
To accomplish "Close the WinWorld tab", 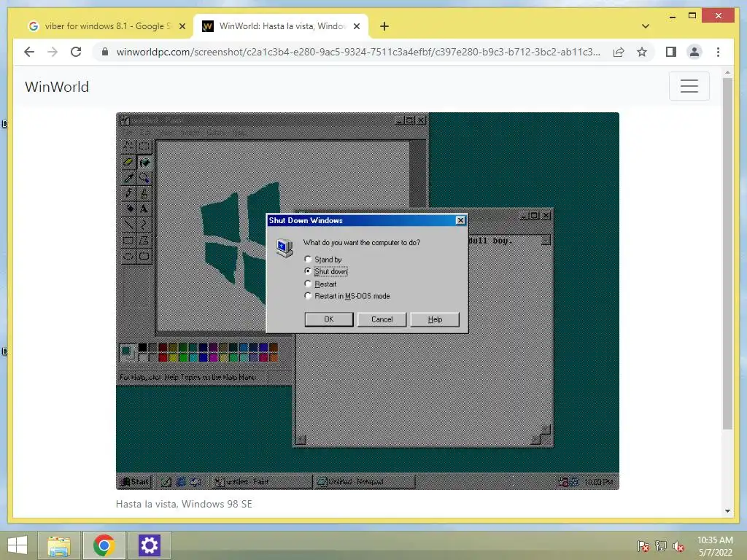I will click(x=356, y=26).
